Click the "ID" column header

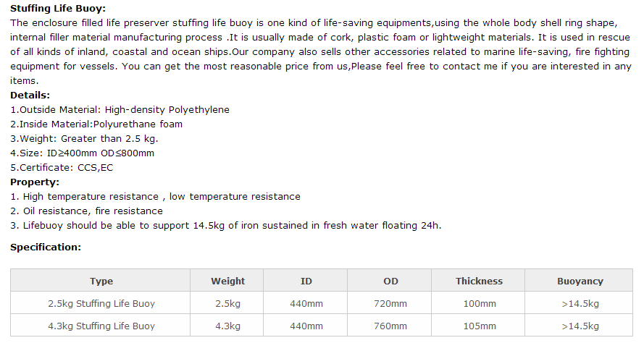[306, 281]
